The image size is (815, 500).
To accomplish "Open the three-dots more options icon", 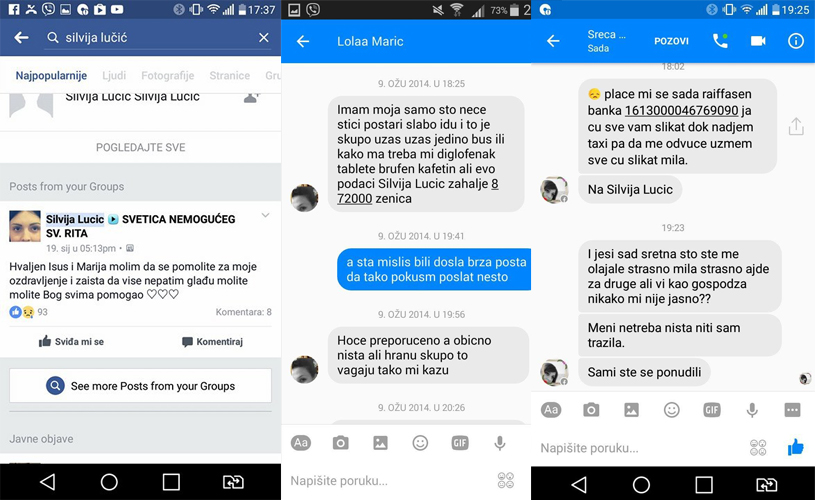I will (x=792, y=410).
